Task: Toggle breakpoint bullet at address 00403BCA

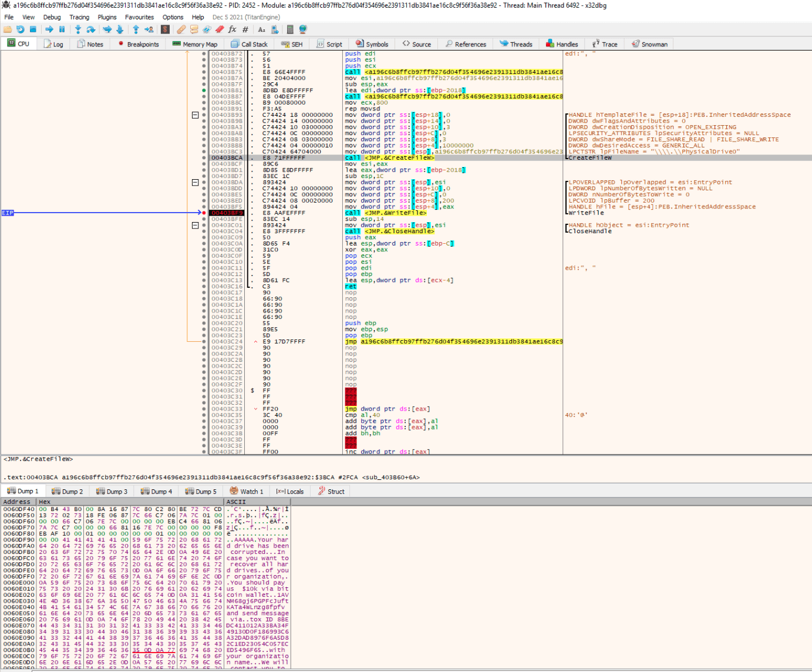Action: [x=204, y=157]
